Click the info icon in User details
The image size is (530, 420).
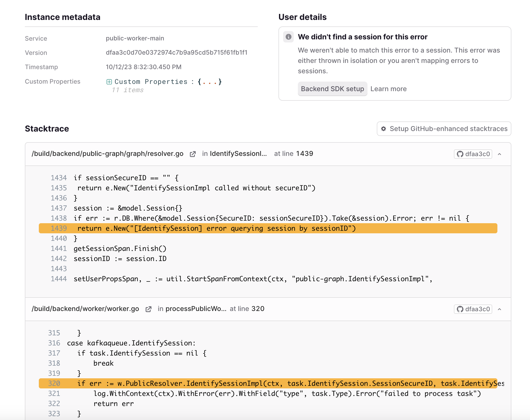click(x=288, y=37)
